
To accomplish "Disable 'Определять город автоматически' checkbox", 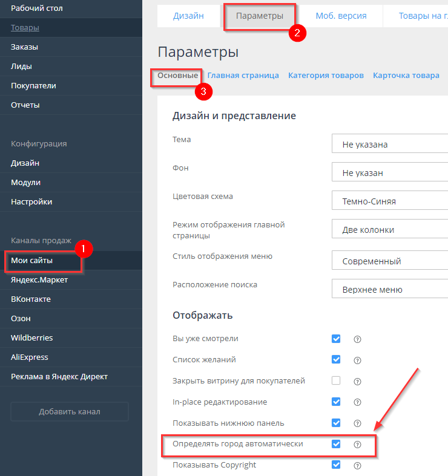I will pos(336,444).
